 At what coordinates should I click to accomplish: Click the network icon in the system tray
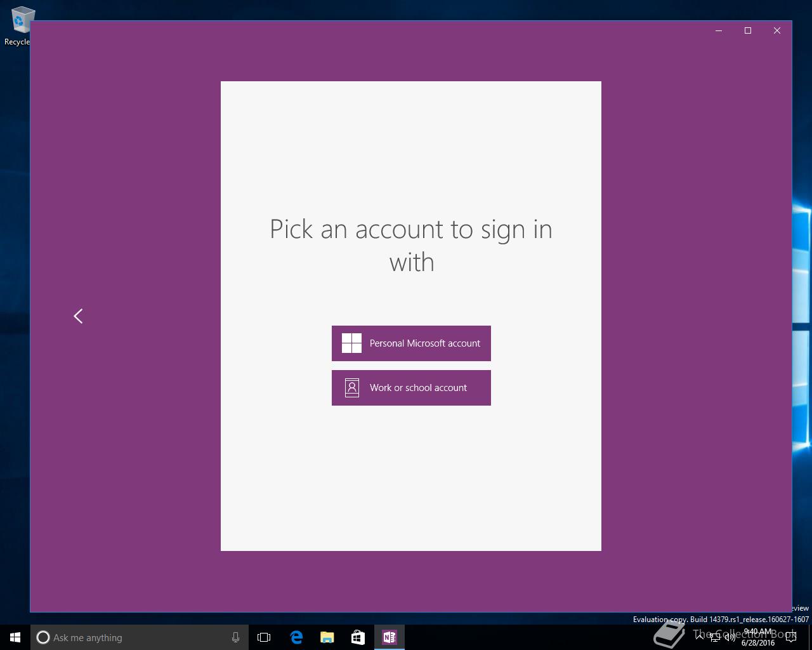(715, 637)
